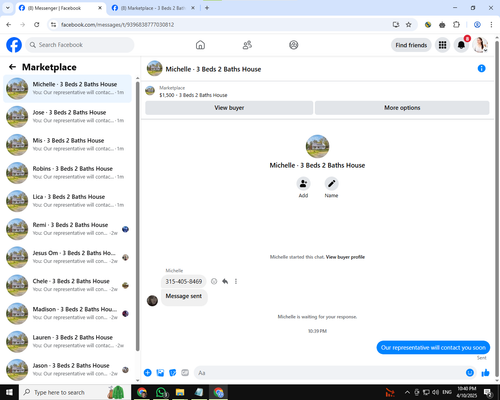The image size is (500, 400).
Task: Attach a photo with the image icon
Action: click(160, 373)
